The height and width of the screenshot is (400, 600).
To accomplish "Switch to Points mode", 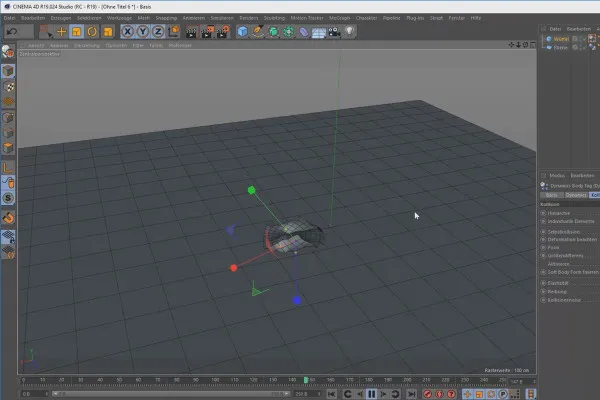I will 8,118.
